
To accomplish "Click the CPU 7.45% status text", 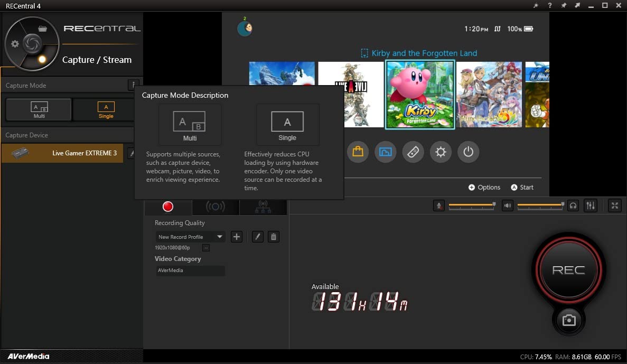I will click(536, 357).
